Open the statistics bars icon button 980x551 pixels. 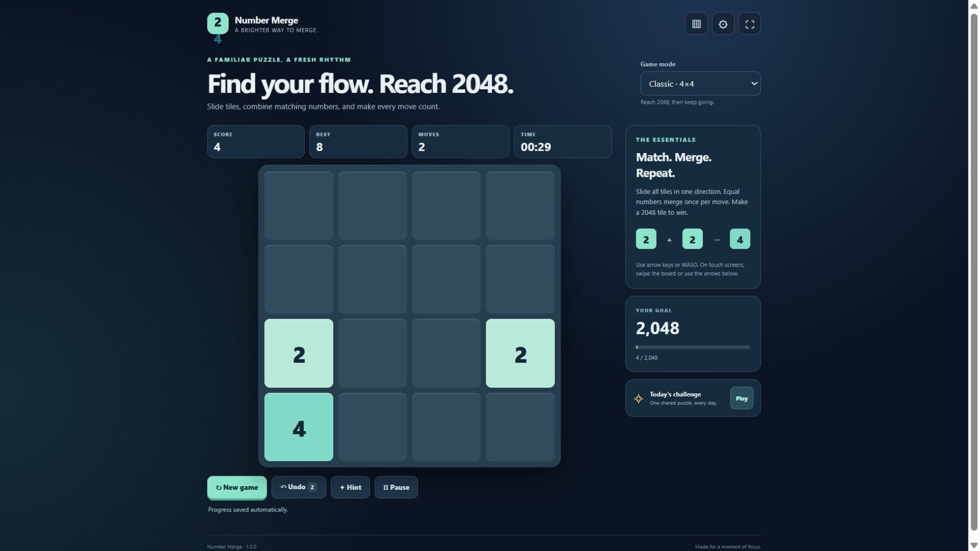696,24
